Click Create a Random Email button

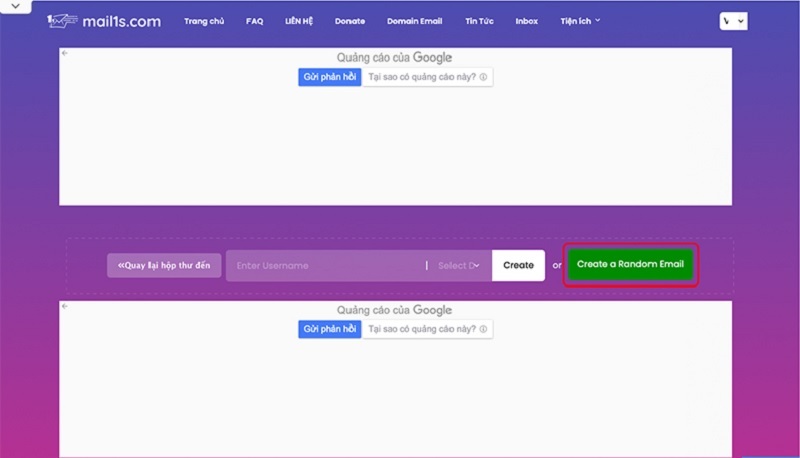[630, 264]
